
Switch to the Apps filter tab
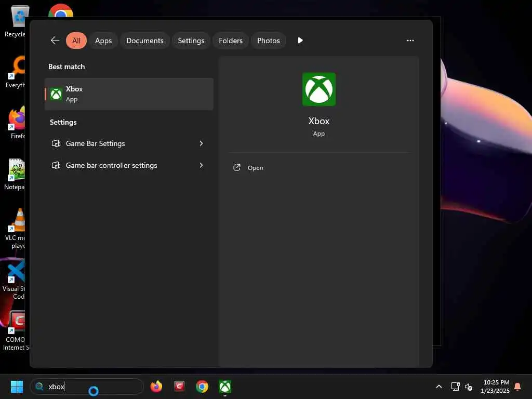103,41
